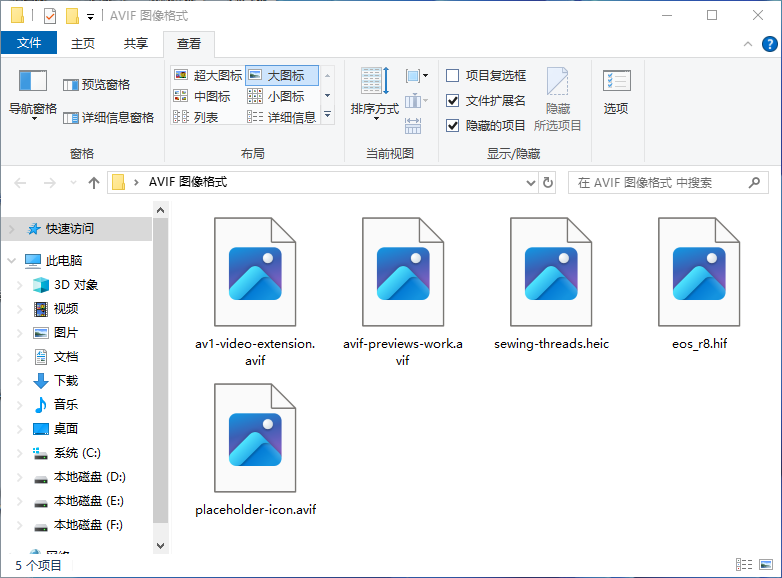Screen dimensions: 782x578
Task: Select the View (查看) tab
Action: [189, 44]
